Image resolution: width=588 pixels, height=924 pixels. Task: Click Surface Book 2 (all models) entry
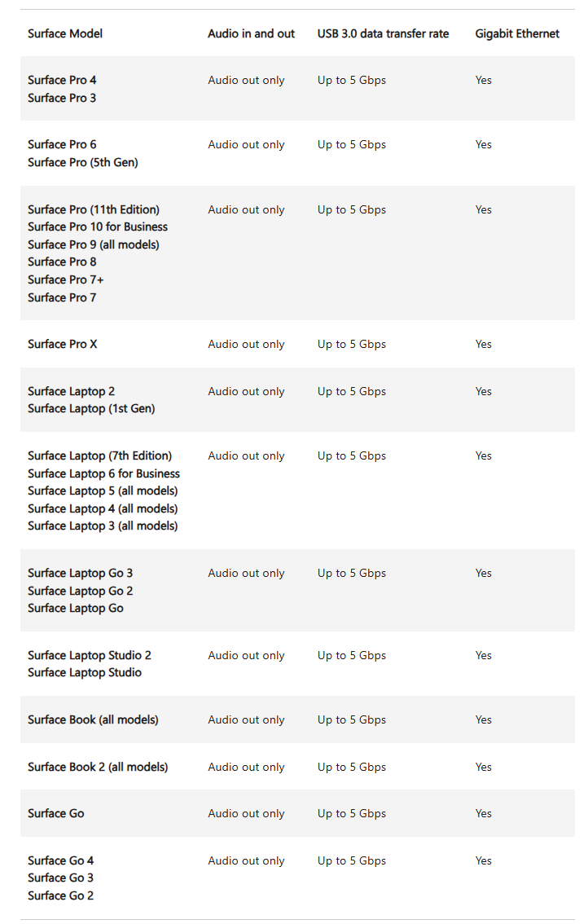click(x=98, y=767)
